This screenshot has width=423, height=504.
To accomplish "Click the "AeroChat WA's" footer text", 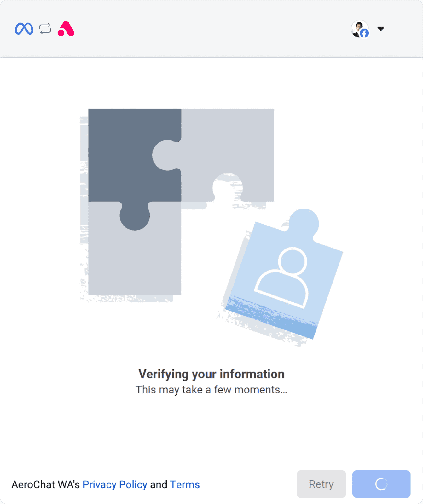I will 46,484.
